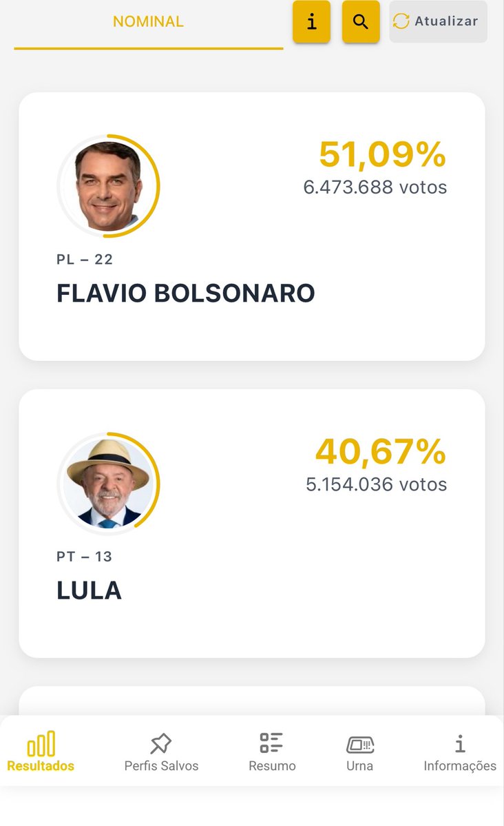
Task: Open the Resumo list icon
Action: (271, 743)
